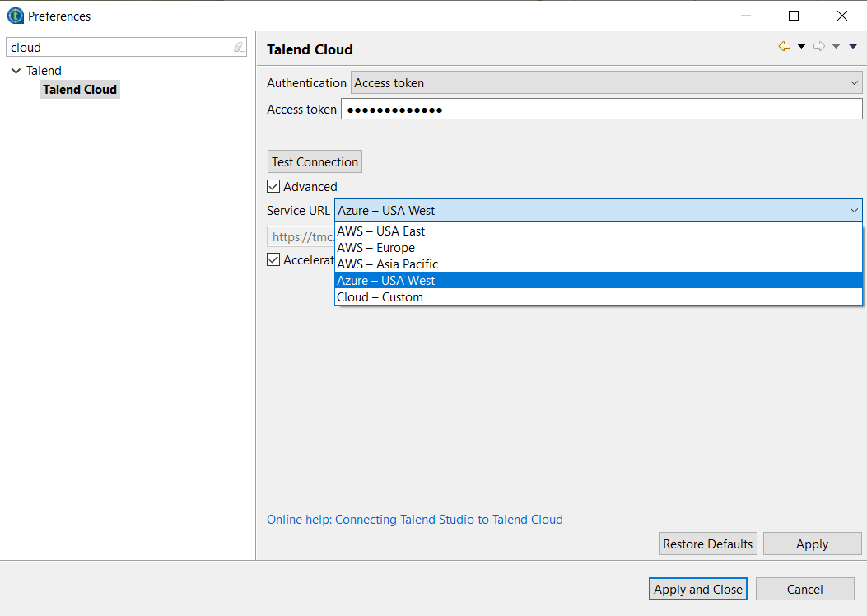Open the forward history dropdown arrow
This screenshot has height=616, width=867.
(x=836, y=47)
